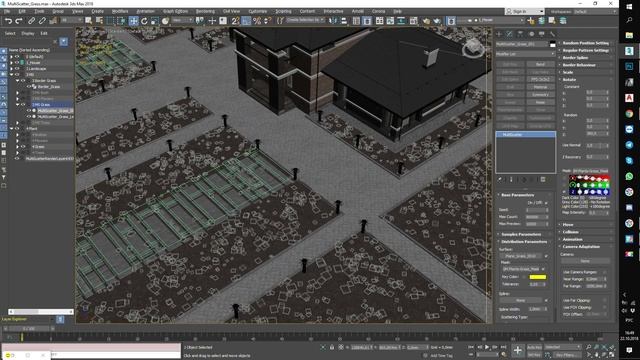Toggle the MultiScatter On/Off checkbox
Image resolution: width=640 pixels, height=360 pixels.
pyautogui.click(x=546, y=203)
